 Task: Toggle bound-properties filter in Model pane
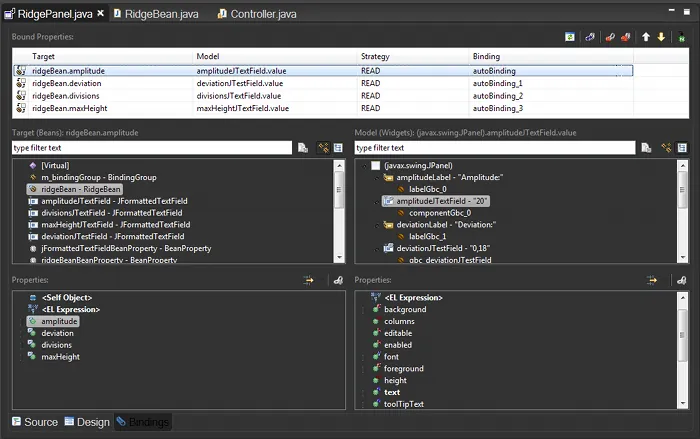pyautogui.click(x=666, y=148)
